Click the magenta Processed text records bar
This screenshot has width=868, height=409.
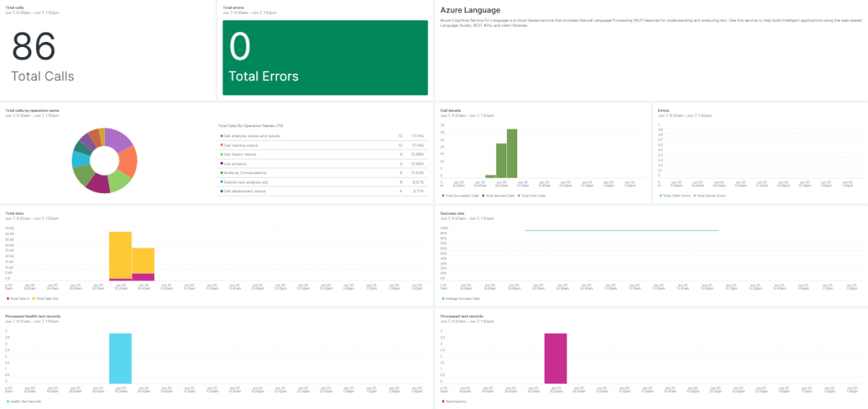(556, 358)
